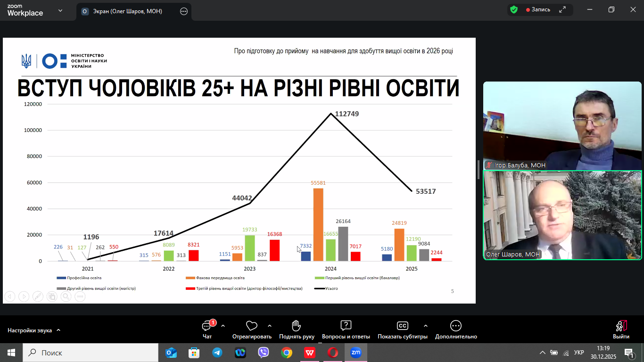
Task: Open the Windows notification center
Action: click(x=629, y=353)
